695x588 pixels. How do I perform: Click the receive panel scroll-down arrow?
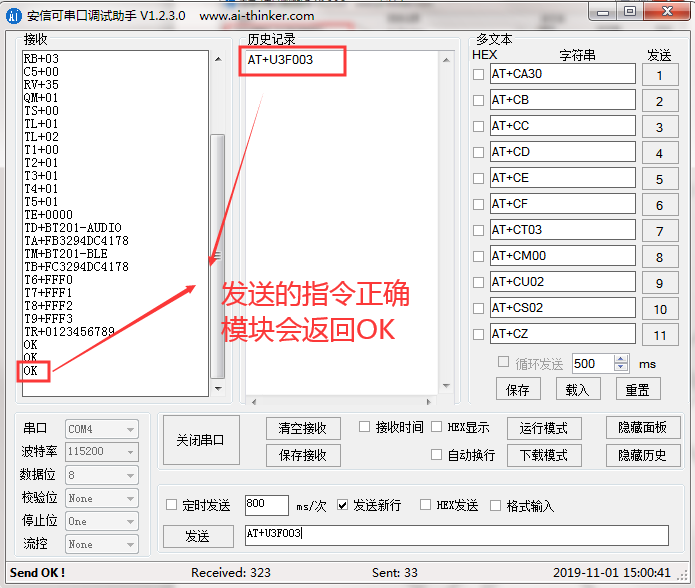coord(218,389)
